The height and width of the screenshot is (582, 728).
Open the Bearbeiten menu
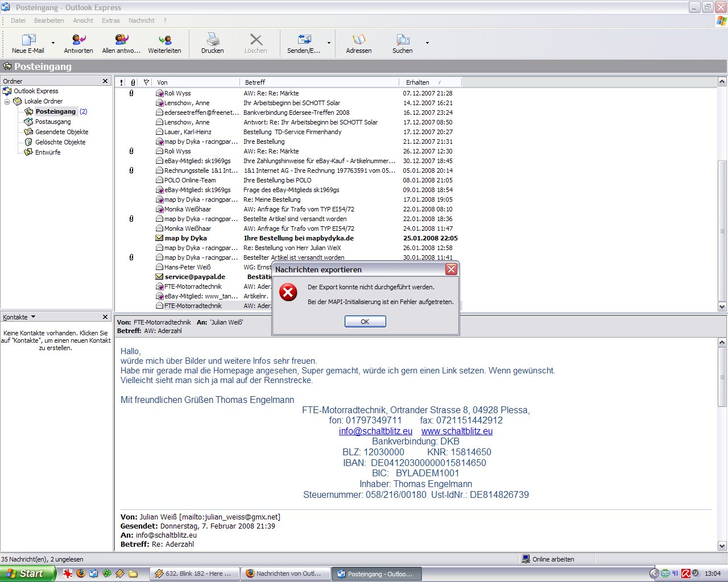tap(49, 20)
